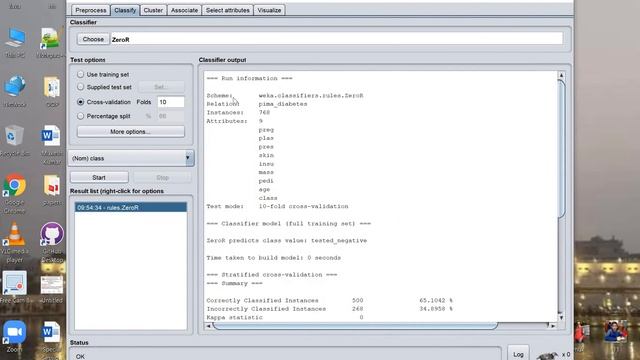Click the up arrow of the output vertical scrollbar
This screenshot has width=640, height=360.
pyautogui.click(x=561, y=76)
